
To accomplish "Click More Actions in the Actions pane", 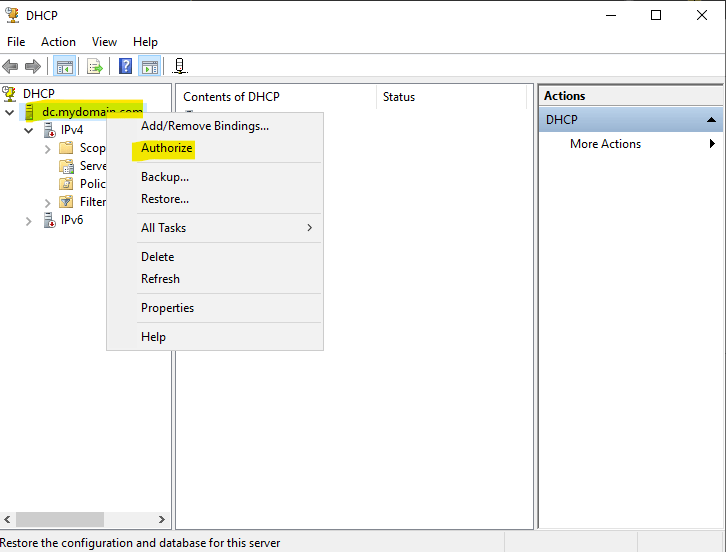I will pos(605,144).
